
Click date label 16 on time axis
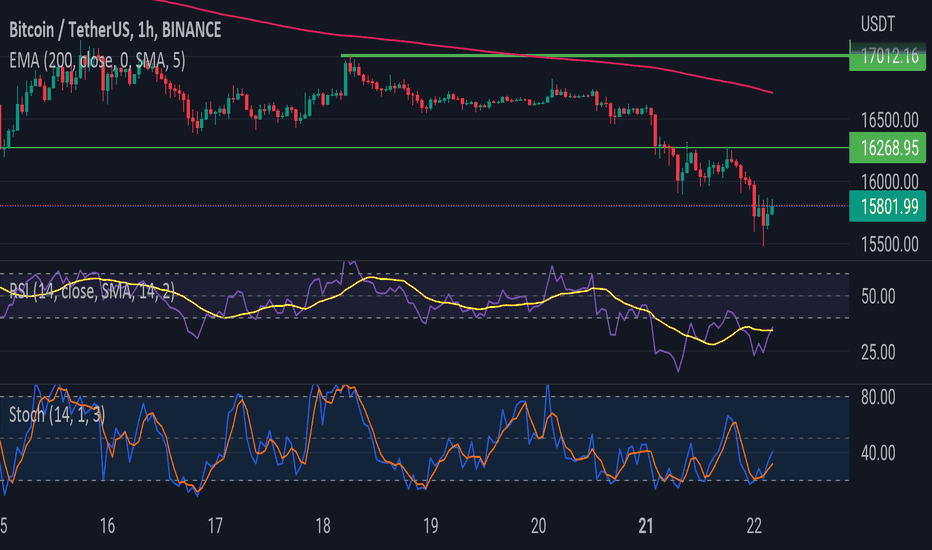point(107,526)
